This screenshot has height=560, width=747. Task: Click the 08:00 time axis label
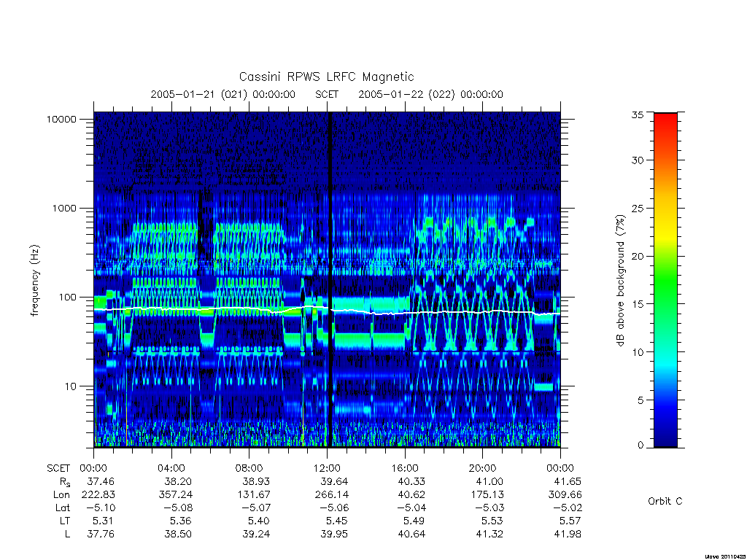[x=249, y=468]
